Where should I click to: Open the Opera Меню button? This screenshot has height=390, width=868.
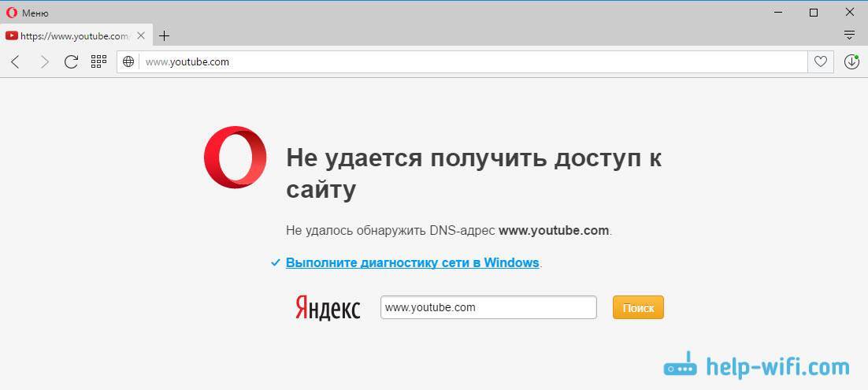(x=27, y=13)
